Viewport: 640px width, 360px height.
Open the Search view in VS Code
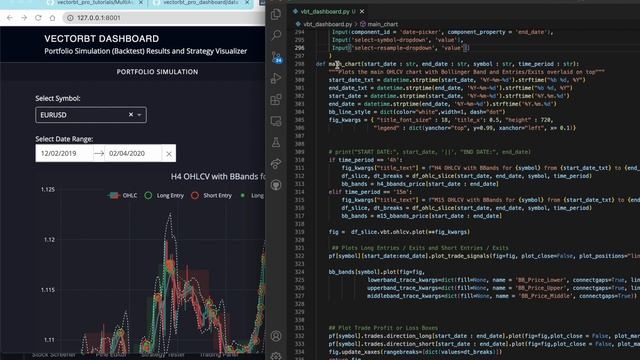click(276, 35)
